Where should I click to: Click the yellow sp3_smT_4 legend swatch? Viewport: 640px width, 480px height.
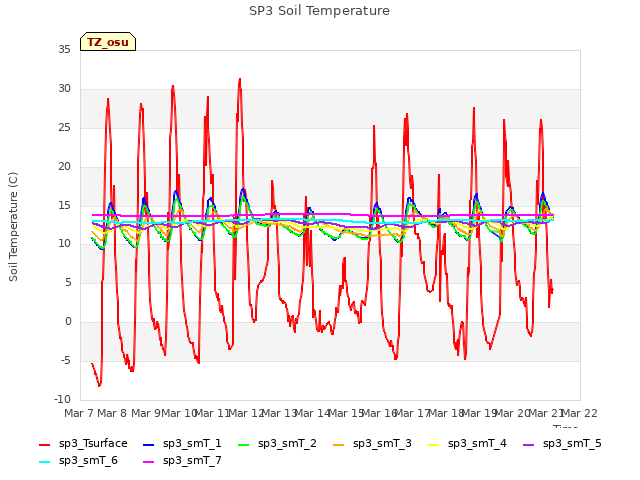[x=433, y=444]
